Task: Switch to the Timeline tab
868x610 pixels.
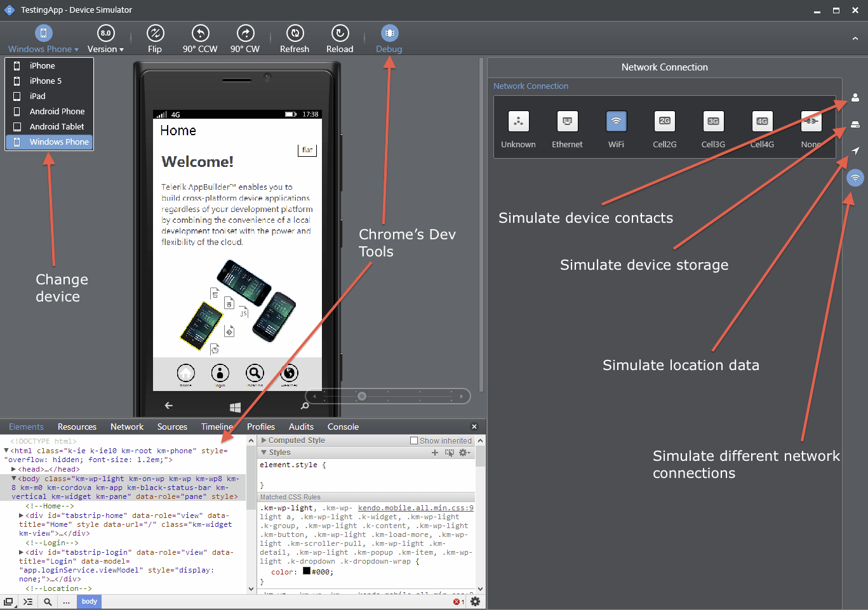Action: [217, 427]
